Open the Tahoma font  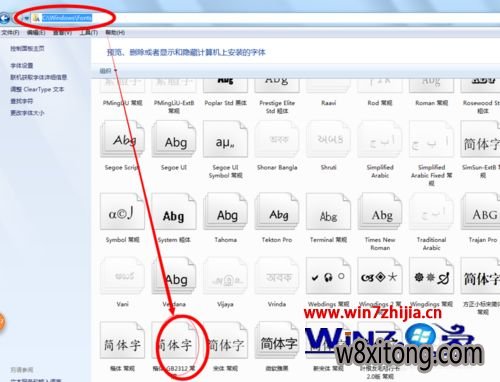[x=225, y=211]
